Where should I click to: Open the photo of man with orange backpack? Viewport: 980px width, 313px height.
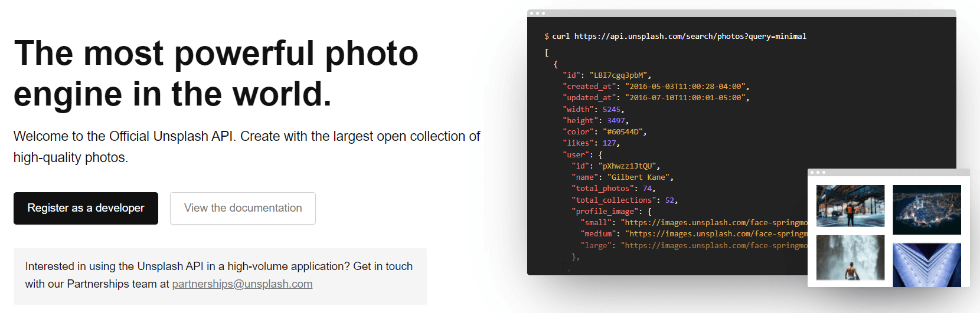[850, 206]
